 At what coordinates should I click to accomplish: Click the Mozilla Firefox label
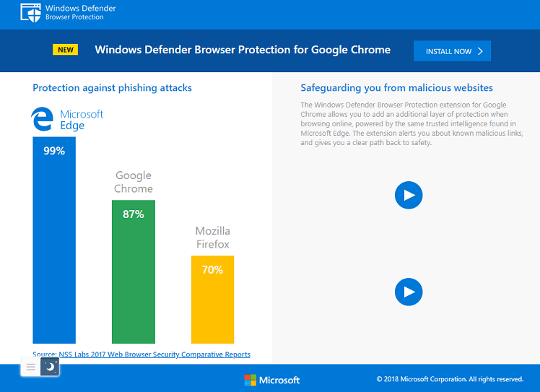212,238
